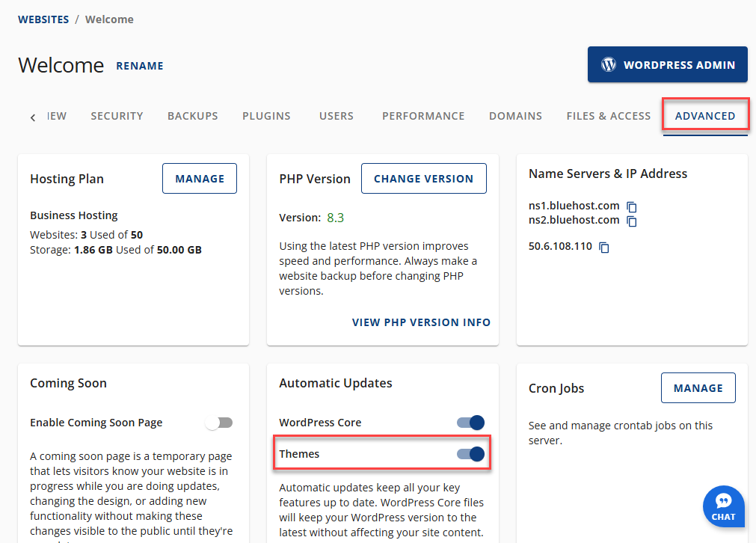Click Change Version for PHP
This screenshot has height=543, width=756.
point(423,178)
